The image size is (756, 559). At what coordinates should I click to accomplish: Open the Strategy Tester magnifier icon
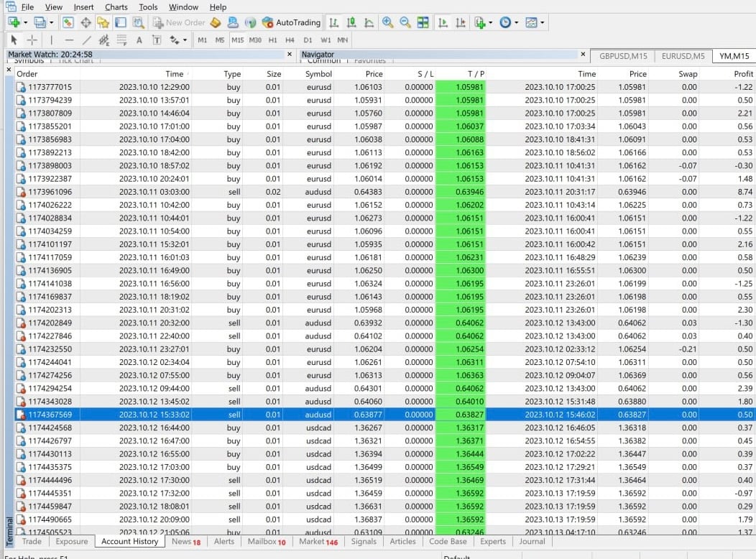point(139,22)
